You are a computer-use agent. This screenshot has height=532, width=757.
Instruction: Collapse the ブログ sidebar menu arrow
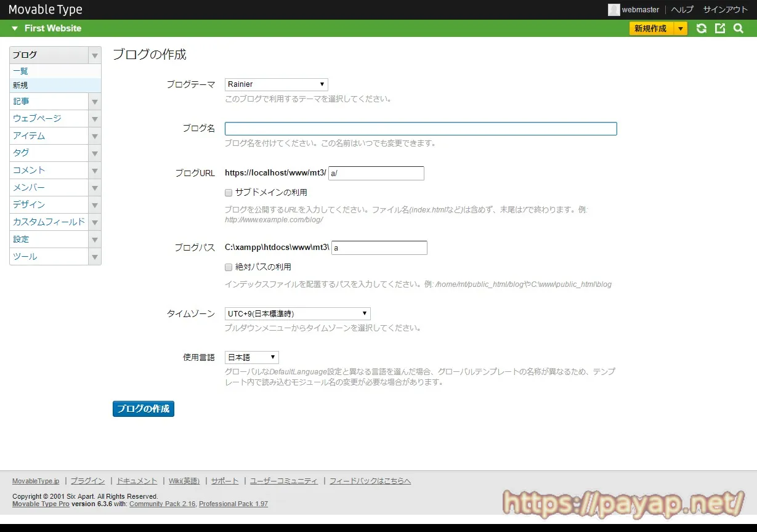[95, 55]
